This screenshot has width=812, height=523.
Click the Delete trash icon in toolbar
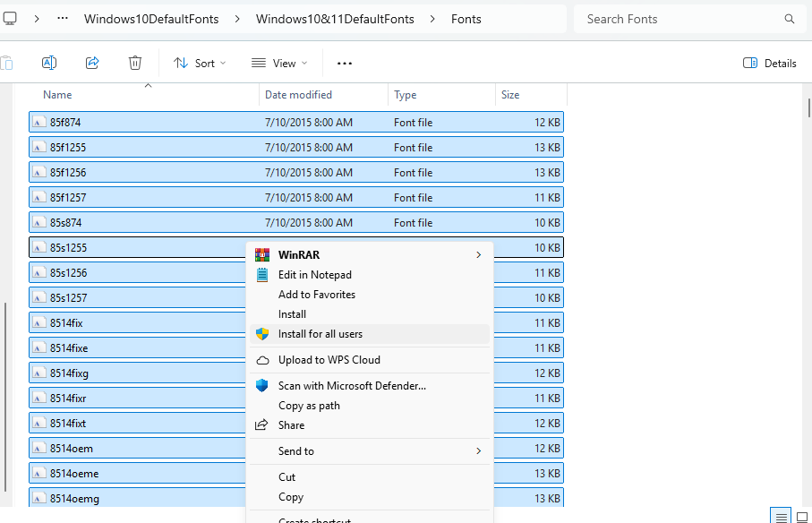tap(134, 63)
